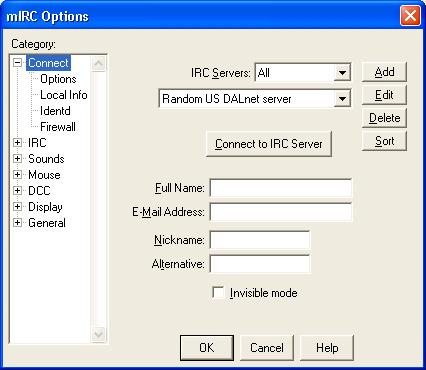This screenshot has height=370, width=426.
Task: Enable Invisible mode checkbox
Action: point(218,293)
